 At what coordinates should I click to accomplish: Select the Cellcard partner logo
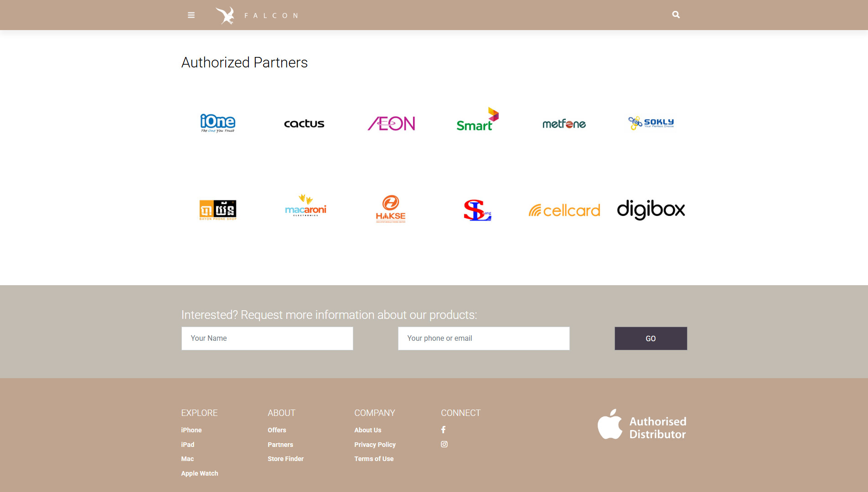(564, 210)
